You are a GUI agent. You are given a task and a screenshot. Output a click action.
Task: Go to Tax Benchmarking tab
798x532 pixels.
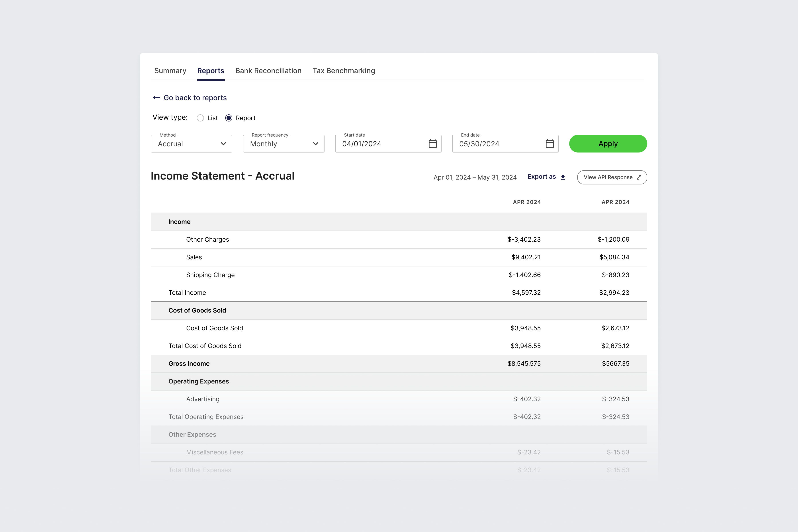pyautogui.click(x=343, y=70)
